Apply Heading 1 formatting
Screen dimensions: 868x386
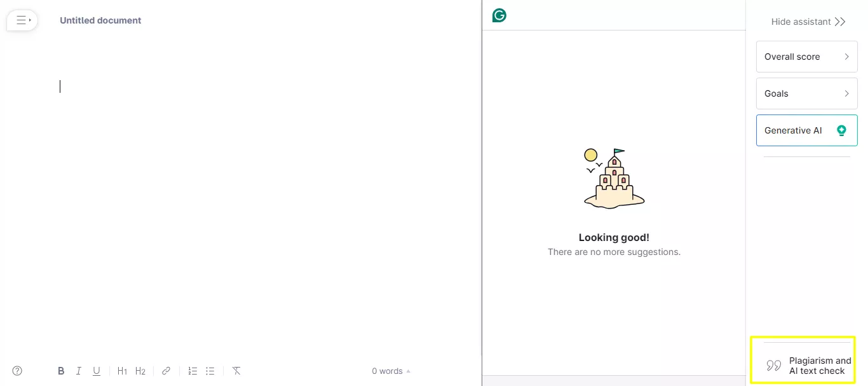(x=122, y=371)
